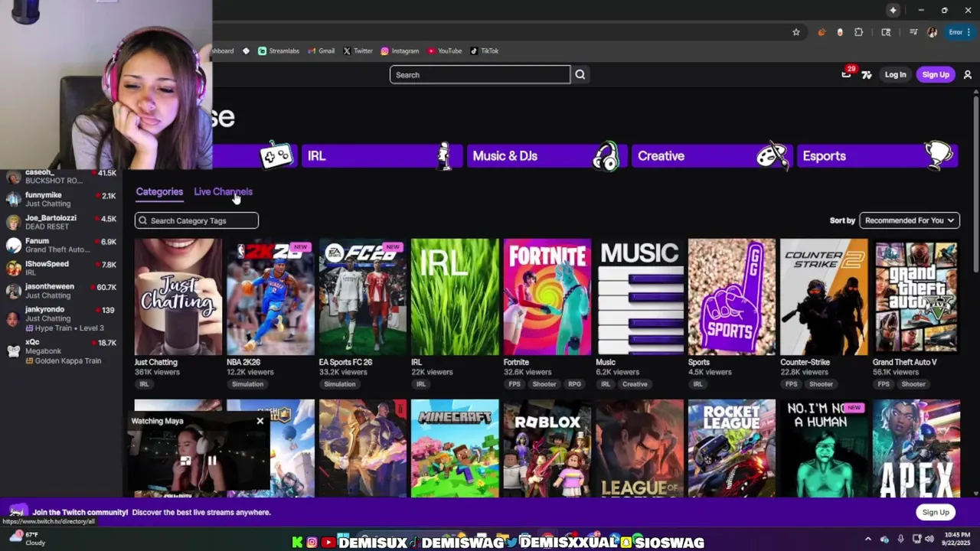980x551 pixels.
Task: Open the TikTok bookmark
Action: (484, 51)
